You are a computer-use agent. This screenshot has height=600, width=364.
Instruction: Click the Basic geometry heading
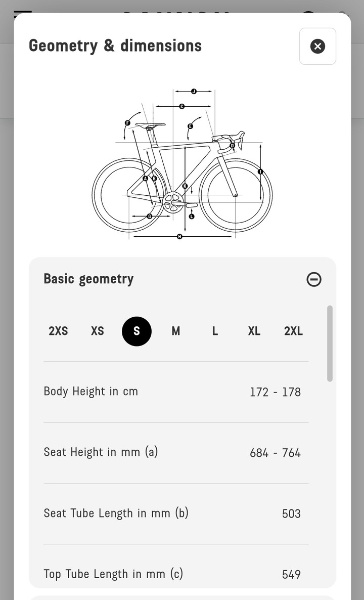pos(88,279)
